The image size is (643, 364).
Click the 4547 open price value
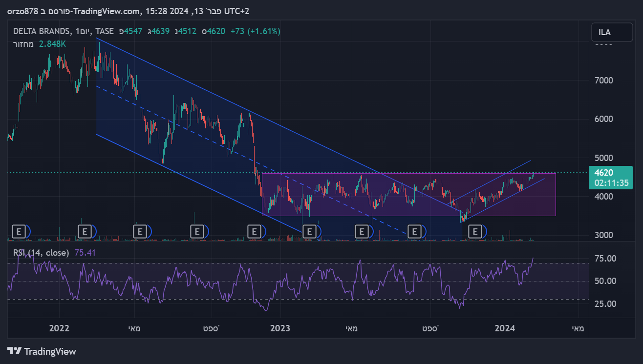tap(133, 31)
